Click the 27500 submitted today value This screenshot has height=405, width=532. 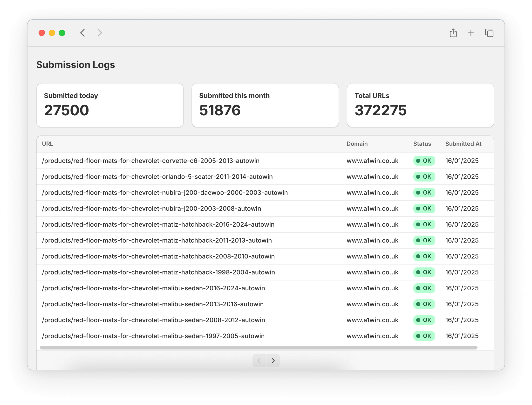[x=67, y=110]
